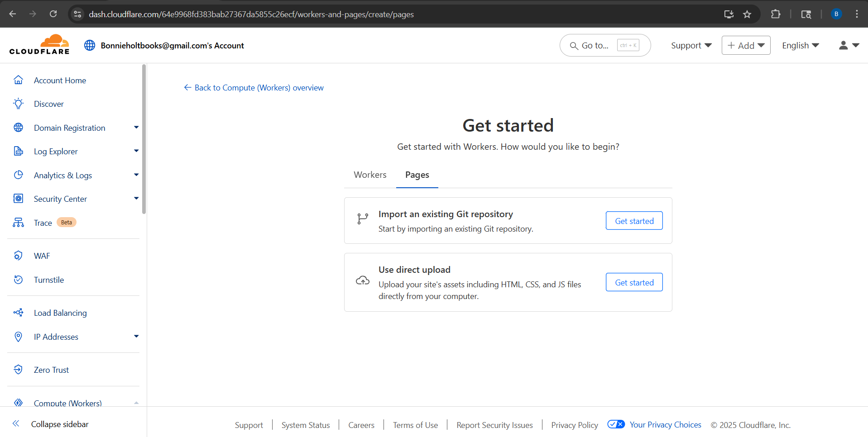
Task: Click the Zero Trust shield icon
Action: click(x=18, y=370)
